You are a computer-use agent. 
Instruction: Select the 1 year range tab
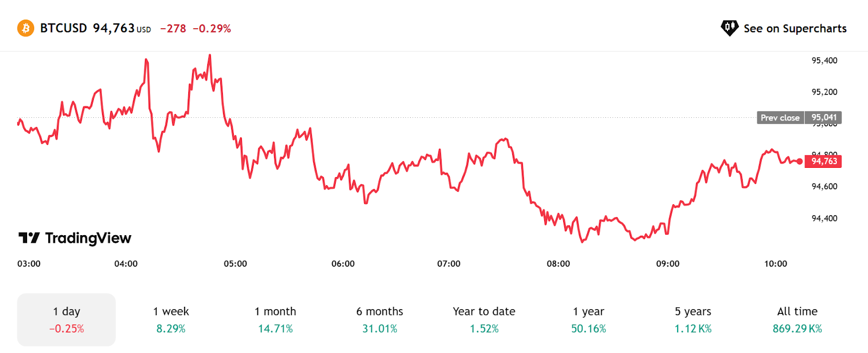pos(589,319)
